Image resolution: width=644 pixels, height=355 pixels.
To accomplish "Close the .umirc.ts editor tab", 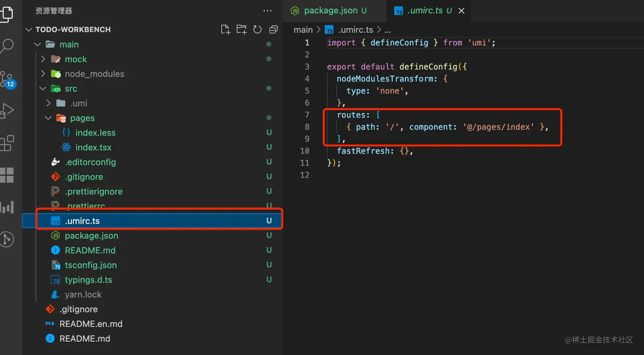I will [461, 11].
